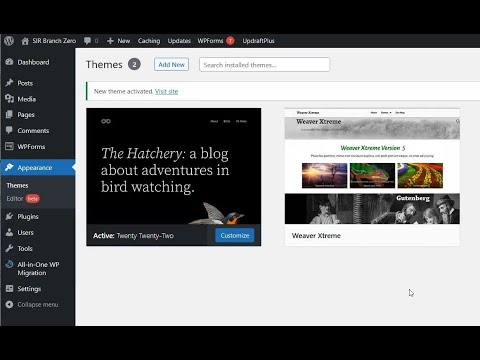Focus the Search installed themes field

point(264,65)
